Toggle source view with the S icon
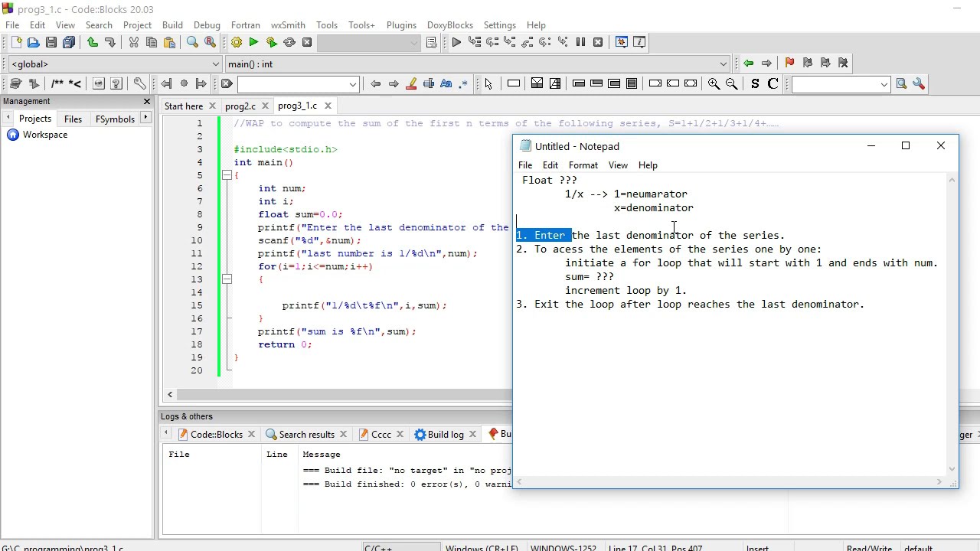 [755, 84]
